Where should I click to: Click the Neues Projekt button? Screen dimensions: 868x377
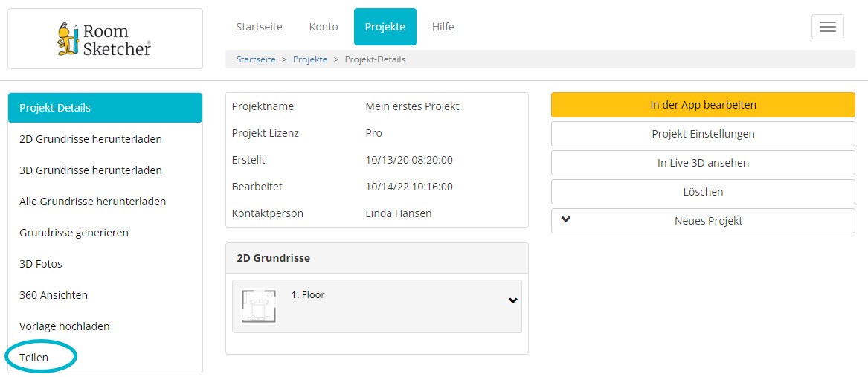(703, 221)
